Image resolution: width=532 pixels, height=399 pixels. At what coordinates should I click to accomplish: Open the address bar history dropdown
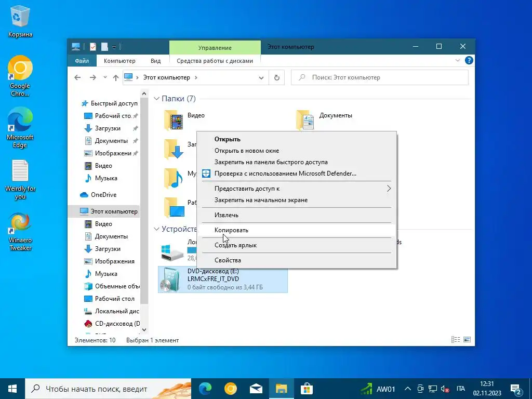(x=261, y=78)
